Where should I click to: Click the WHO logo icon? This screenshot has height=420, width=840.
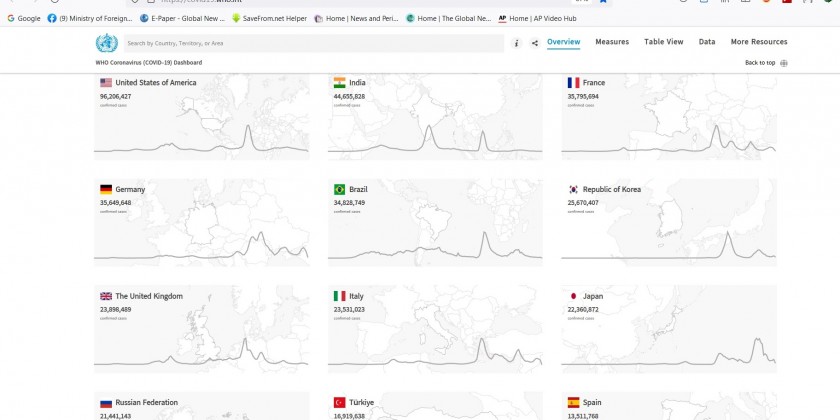(x=105, y=43)
